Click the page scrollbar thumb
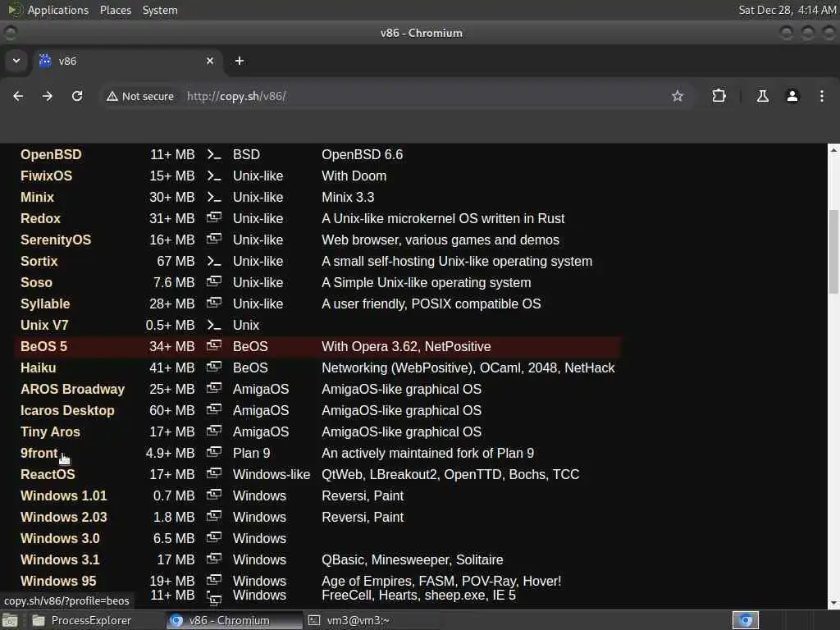The height and width of the screenshot is (630, 840). point(833,252)
